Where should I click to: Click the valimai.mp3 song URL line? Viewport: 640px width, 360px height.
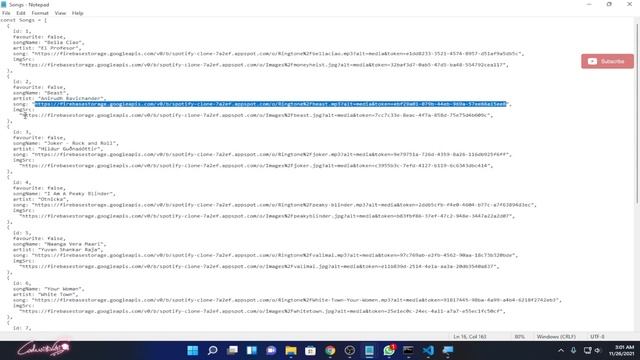tap(265, 256)
